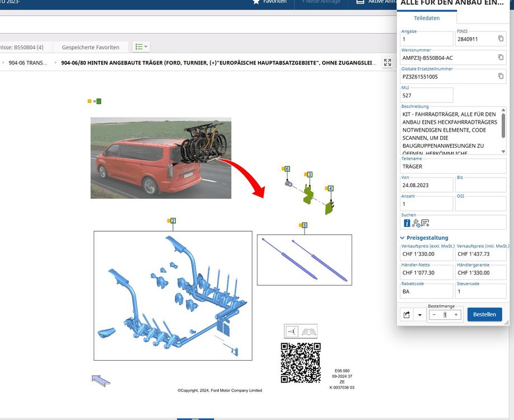514x420 pixels.
Task: Copy the FINIS number 2840911
Action: [x=501, y=39]
